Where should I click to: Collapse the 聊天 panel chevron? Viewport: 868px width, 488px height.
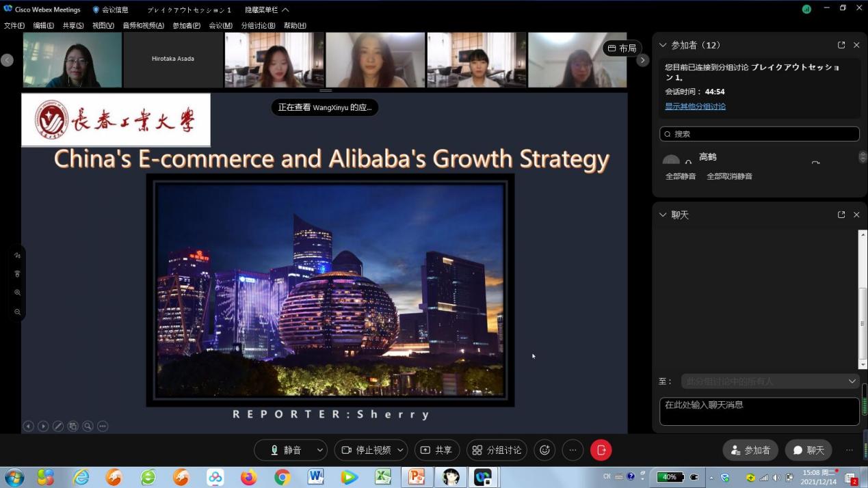point(662,215)
